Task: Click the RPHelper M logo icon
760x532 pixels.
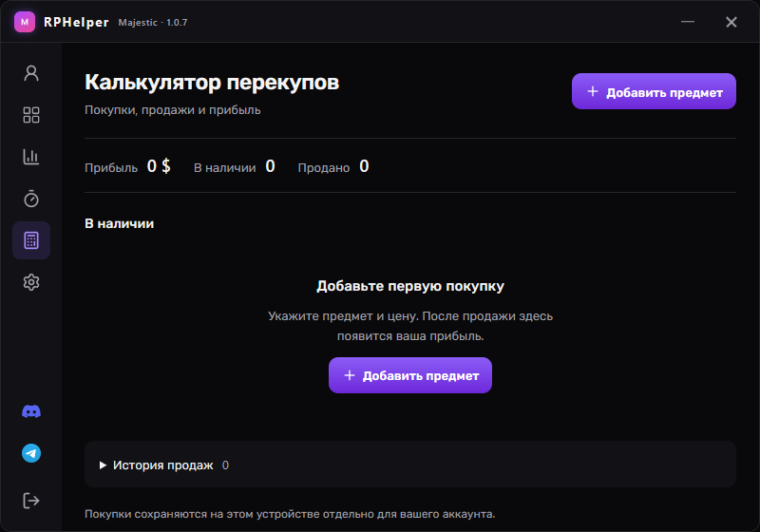Action: click(25, 22)
